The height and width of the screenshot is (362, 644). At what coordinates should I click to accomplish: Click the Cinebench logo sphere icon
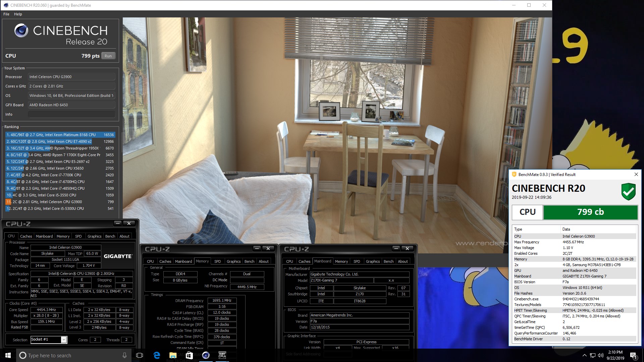[21, 31]
